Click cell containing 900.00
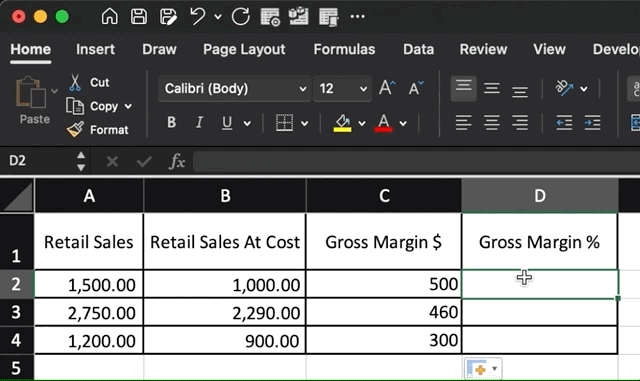640x381 pixels. pyautogui.click(x=224, y=340)
